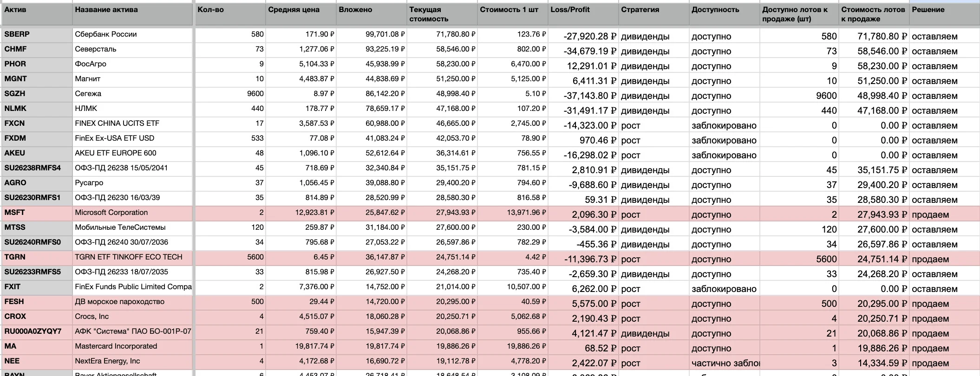The width and height of the screenshot is (980, 376).
Task: Select the "Стоимость 1 шт" header
Action: (512, 14)
